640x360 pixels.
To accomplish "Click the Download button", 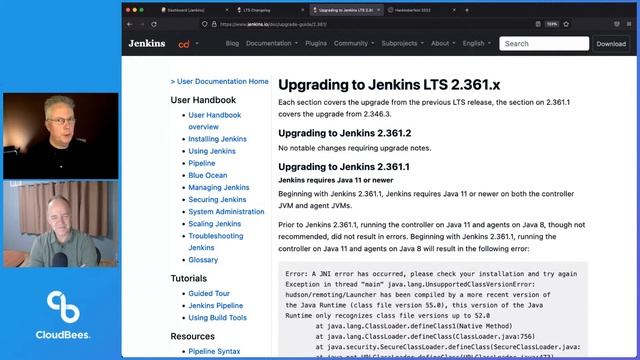I will click(611, 44).
